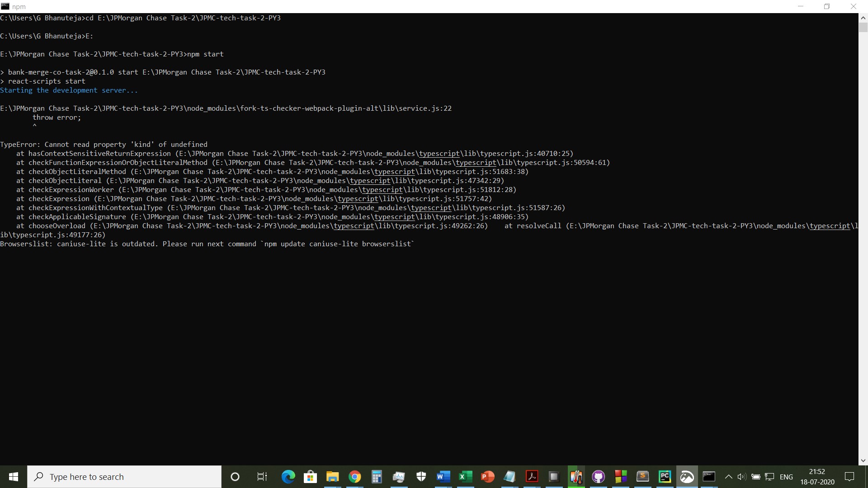This screenshot has width=868, height=488.
Task: Expand hidden system tray icons
Action: [728, 477]
